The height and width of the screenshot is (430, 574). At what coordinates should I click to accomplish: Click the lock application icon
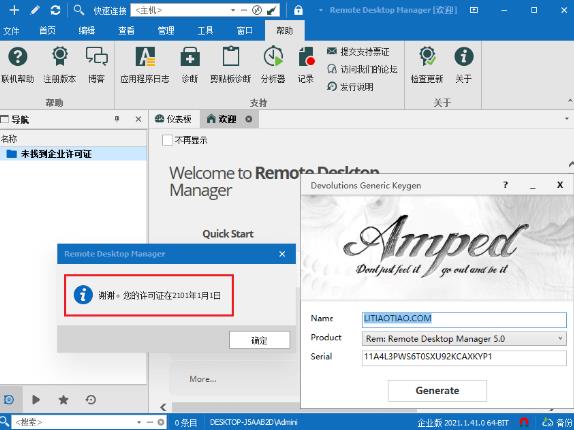tap(298, 10)
